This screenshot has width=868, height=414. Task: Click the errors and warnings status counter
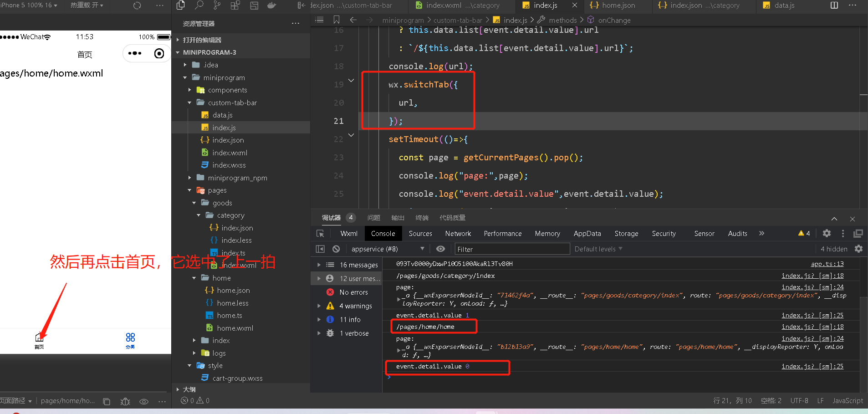(x=195, y=401)
